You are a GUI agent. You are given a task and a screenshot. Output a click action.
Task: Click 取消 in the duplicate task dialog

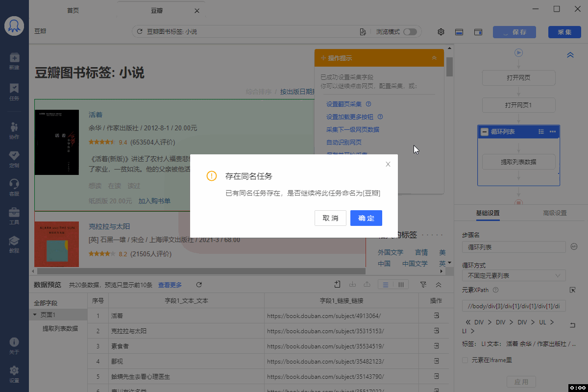click(330, 218)
